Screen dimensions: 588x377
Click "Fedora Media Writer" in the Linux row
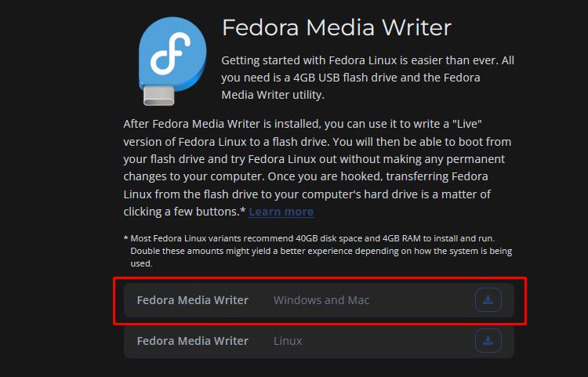(x=192, y=341)
